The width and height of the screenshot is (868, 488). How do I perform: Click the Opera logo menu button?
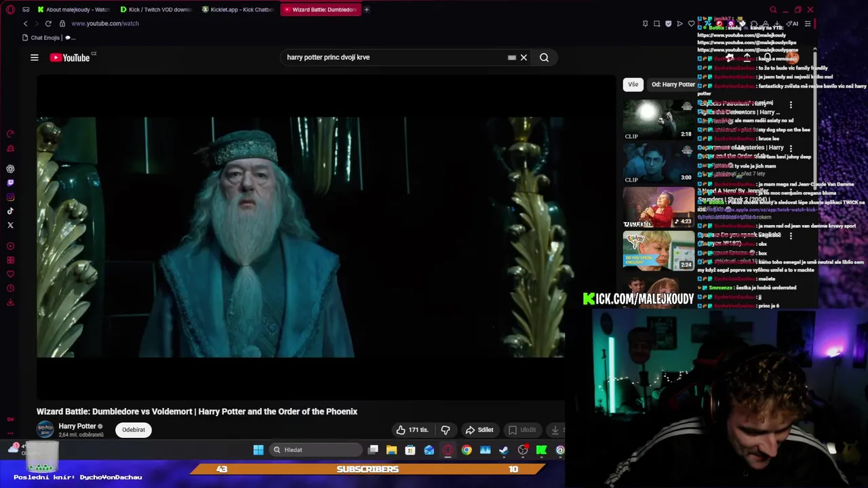(10, 9)
